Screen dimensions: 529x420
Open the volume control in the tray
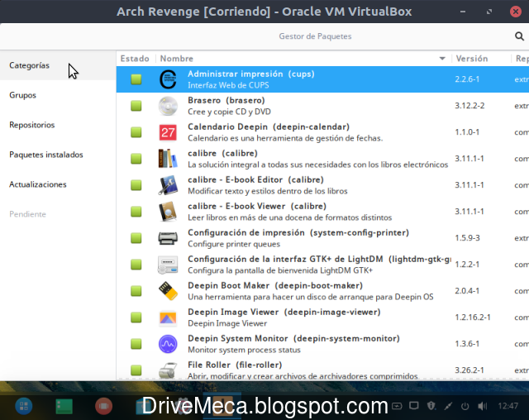click(x=483, y=406)
